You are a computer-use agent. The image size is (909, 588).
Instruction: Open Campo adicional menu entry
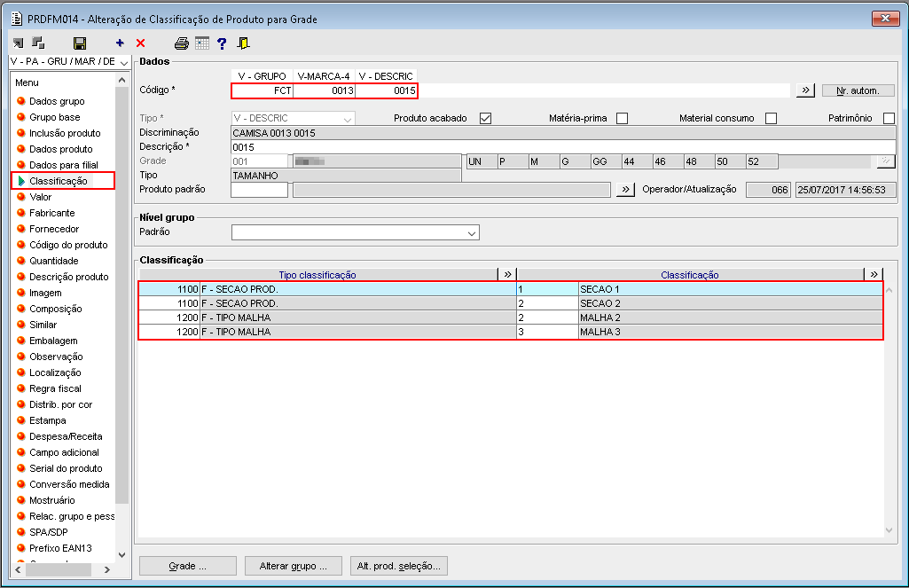64,452
